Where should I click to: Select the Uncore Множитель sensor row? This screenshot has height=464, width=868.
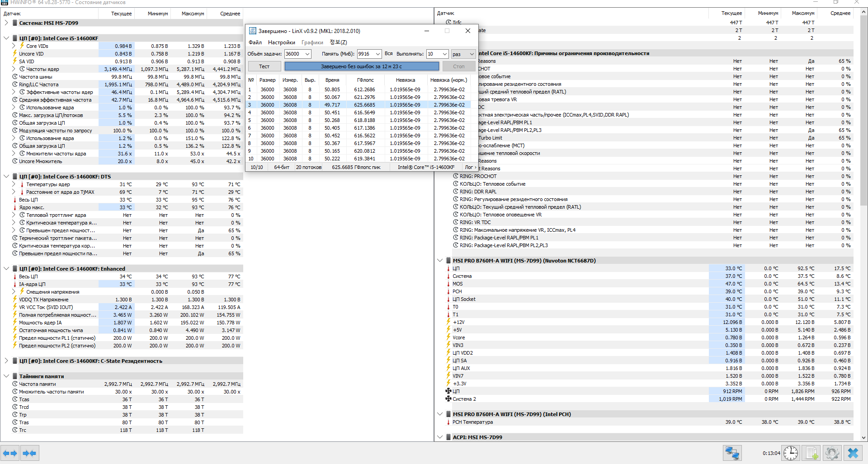click(x=122, y=161)
